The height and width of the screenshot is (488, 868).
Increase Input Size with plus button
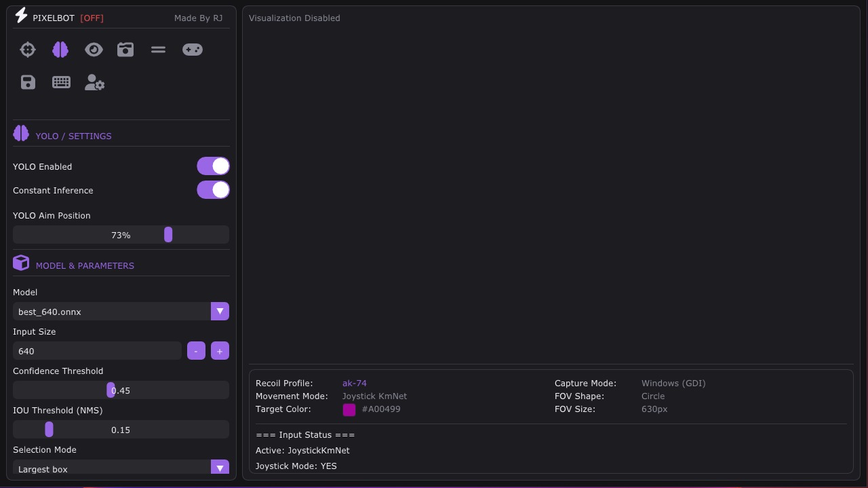[x=220, y=351]
